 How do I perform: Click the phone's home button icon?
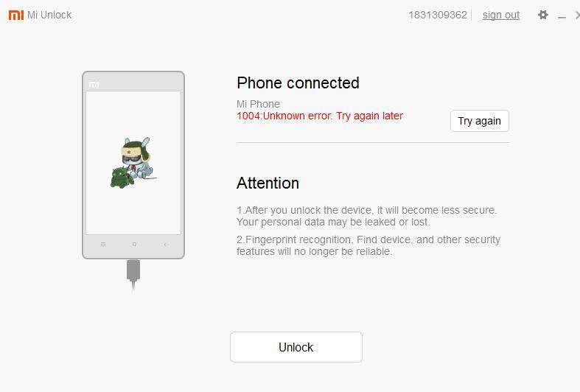pos(134,245)
